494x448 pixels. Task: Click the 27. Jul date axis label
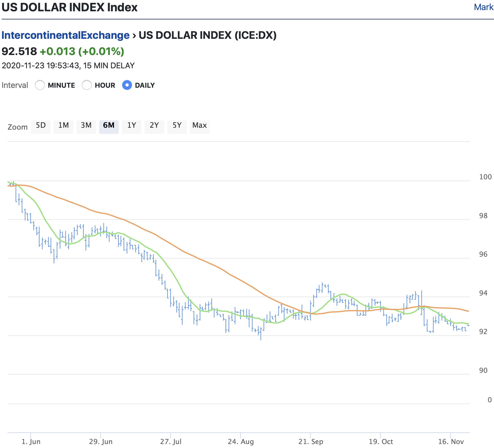171,442
